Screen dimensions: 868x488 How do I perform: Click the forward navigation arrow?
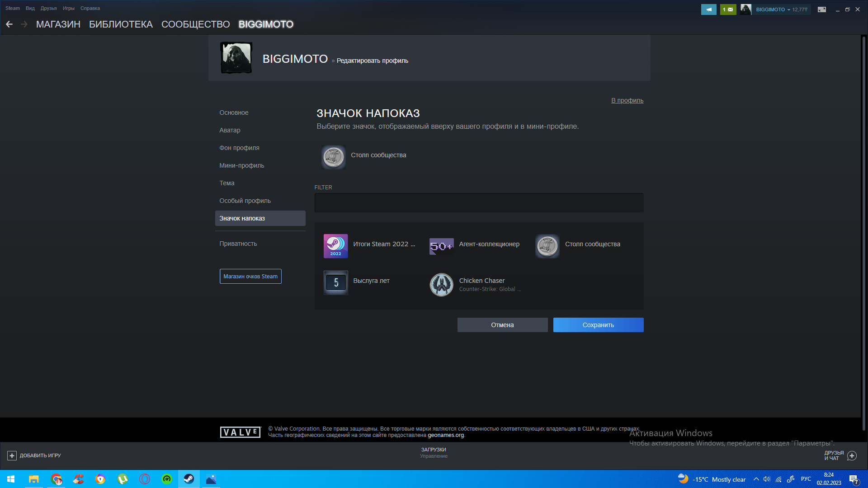coord(24,24)
